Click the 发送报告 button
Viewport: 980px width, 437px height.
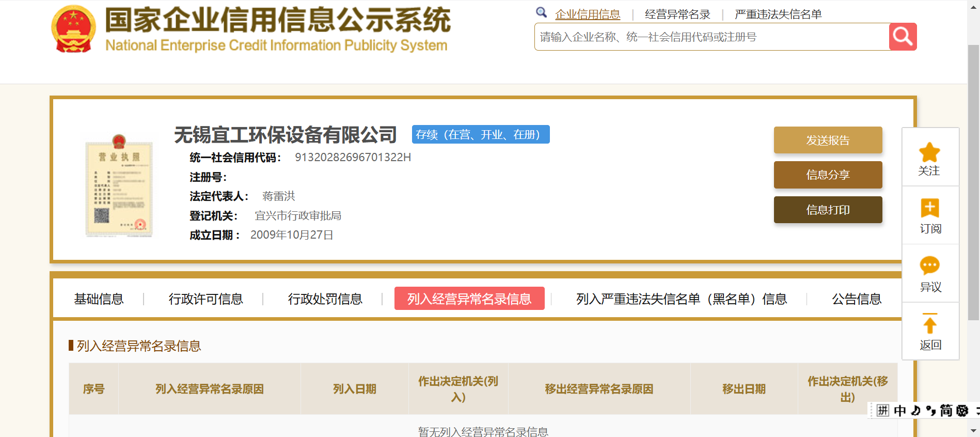click(x=828, y=140)
